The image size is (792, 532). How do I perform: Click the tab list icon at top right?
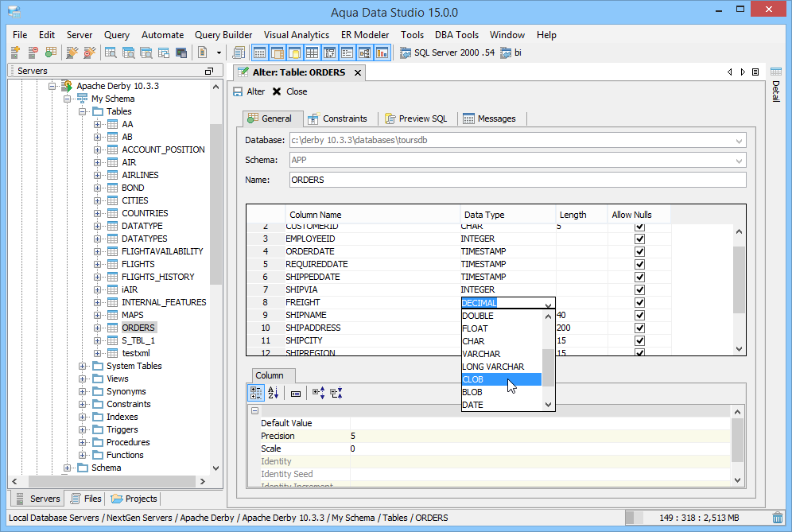click(755, 72)
